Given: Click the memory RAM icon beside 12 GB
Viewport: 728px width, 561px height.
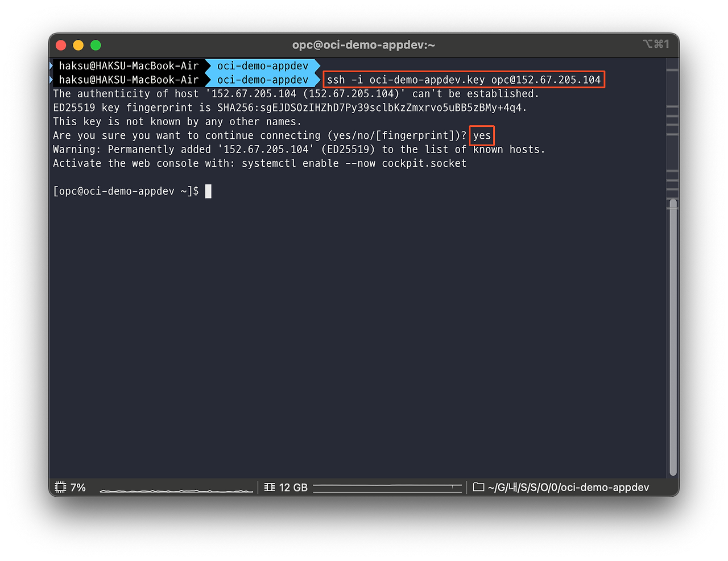Looking at the screenshot, I should (x=270, y=488).
